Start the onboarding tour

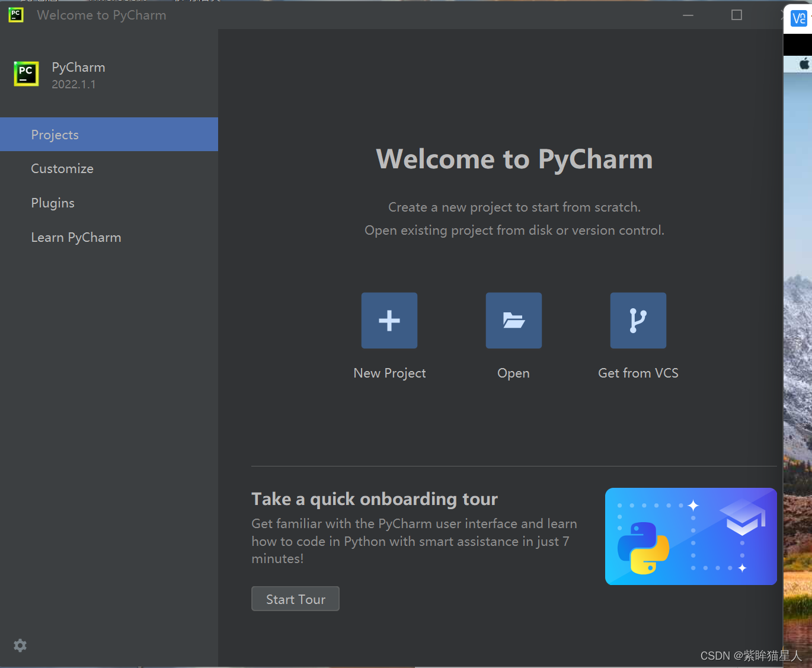[x=295, y=599]
